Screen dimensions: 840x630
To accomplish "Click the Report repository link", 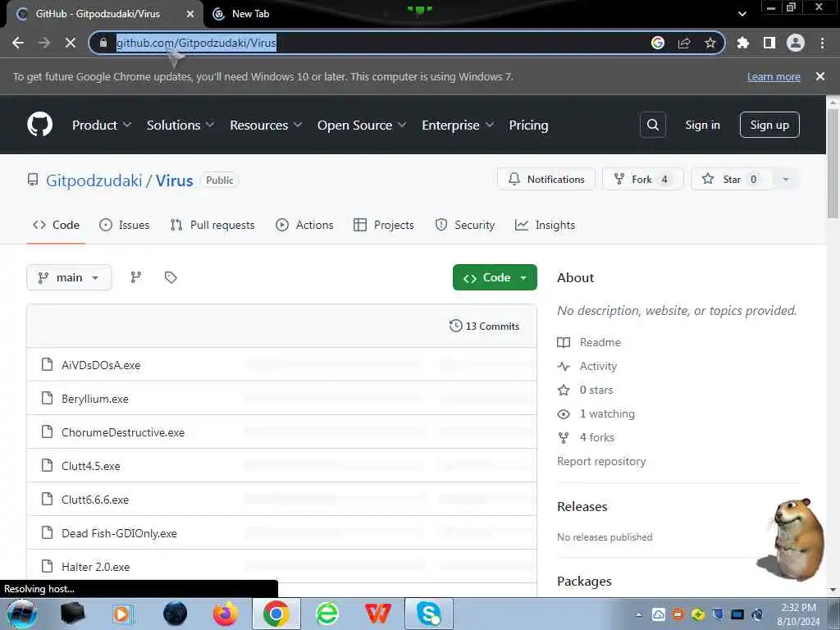I will (601, 461).
